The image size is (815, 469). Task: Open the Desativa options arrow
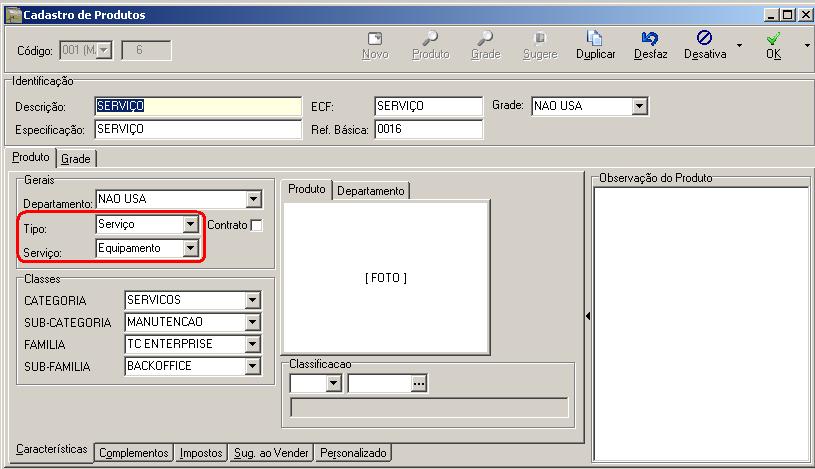(x=739, y=46)
